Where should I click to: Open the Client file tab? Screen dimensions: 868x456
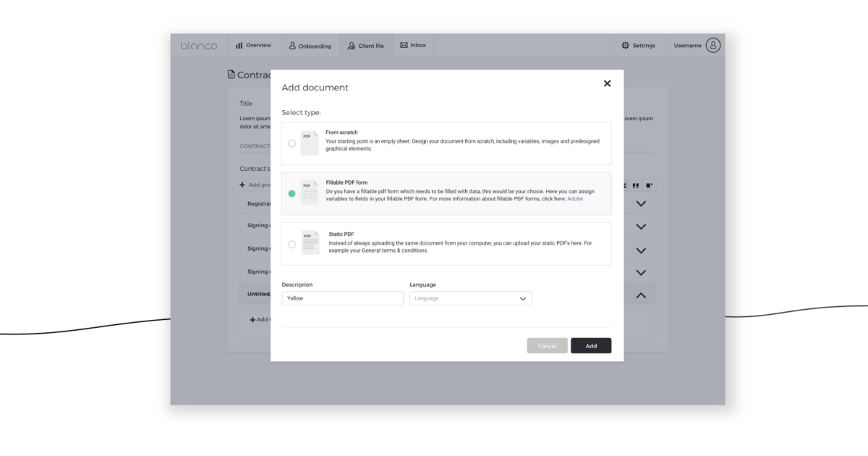click(366, 45)
